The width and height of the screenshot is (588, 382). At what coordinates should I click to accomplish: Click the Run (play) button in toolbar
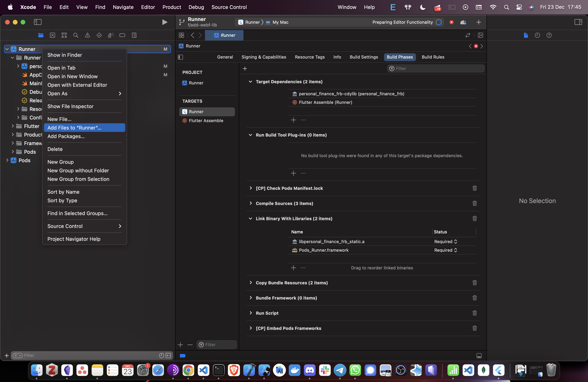click(x=164, y=22)
